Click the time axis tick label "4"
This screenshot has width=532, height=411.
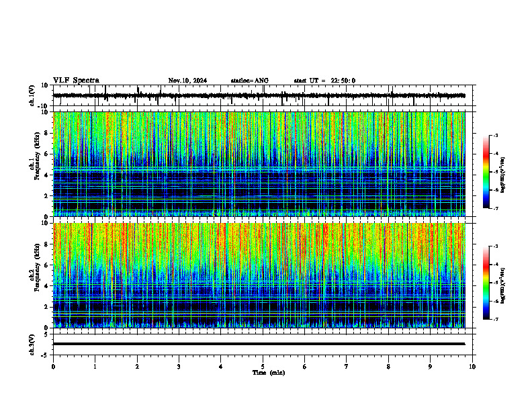pyautogui.click(x=221, y=367)
